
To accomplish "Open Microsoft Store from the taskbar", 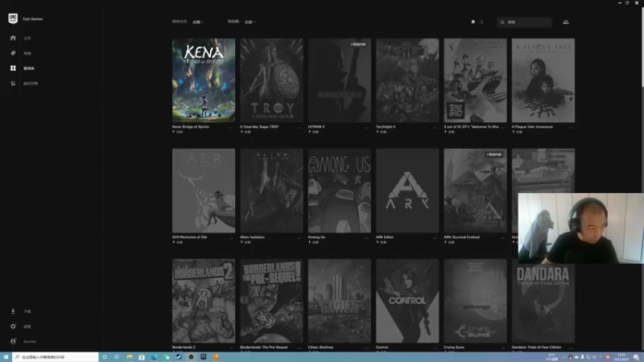I will coord(142,357).
